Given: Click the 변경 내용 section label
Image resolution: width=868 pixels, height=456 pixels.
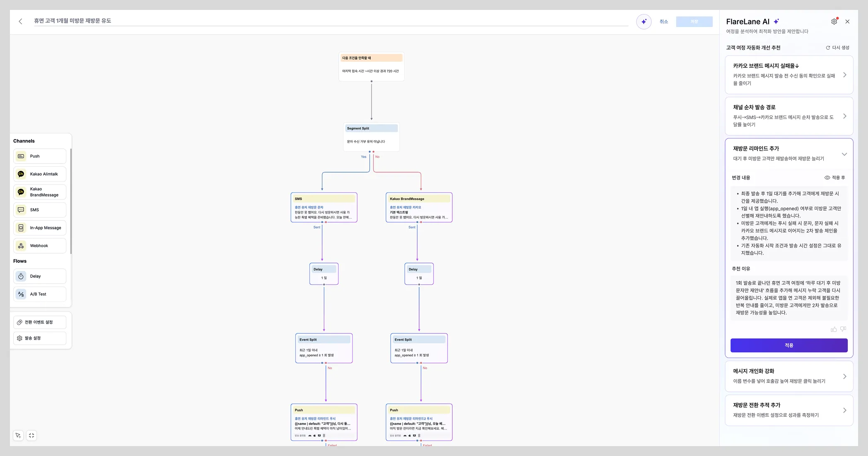Looking at the screenshot, I should pos(741,178).
